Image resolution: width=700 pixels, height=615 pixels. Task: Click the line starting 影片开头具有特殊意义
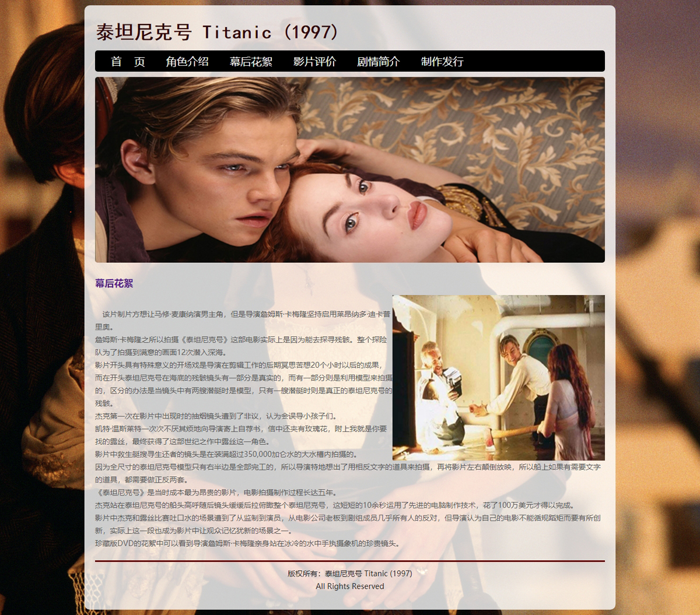click(239, 365)
